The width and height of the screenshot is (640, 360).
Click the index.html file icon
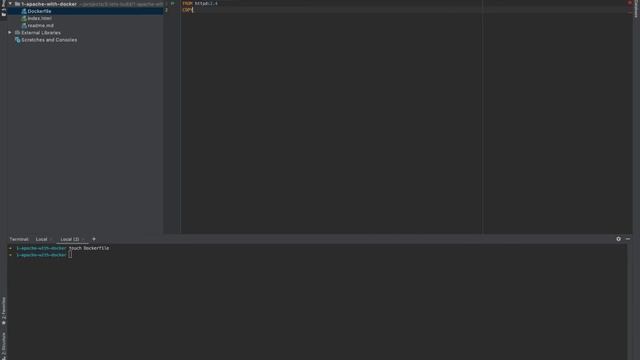(24, 18)
